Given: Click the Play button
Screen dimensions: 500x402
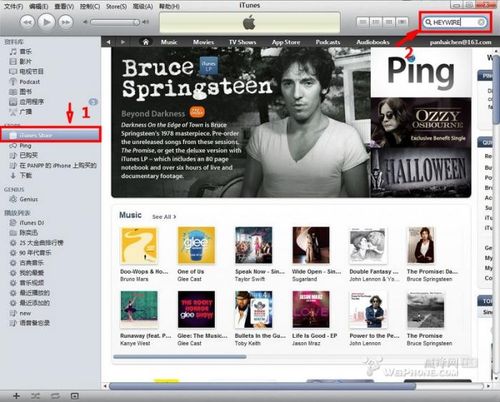Looking at the screenshot, I should (x=46, y=22).
